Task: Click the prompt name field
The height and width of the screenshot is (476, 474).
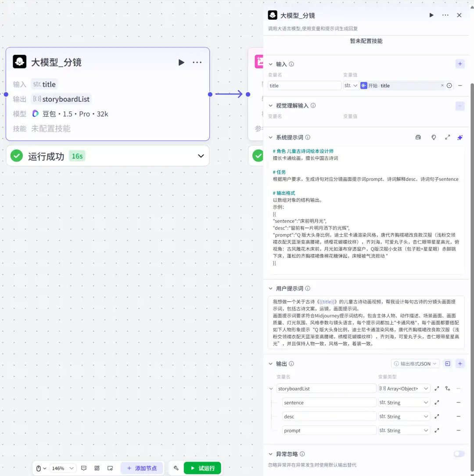Action: tap(329, 430)
